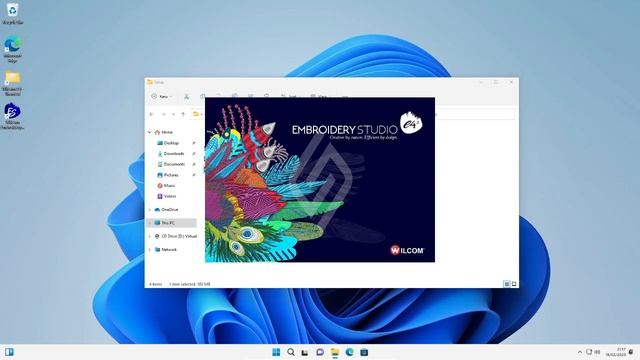
Task: Open Downloads in the navigation pane
Action: point(171,153)
